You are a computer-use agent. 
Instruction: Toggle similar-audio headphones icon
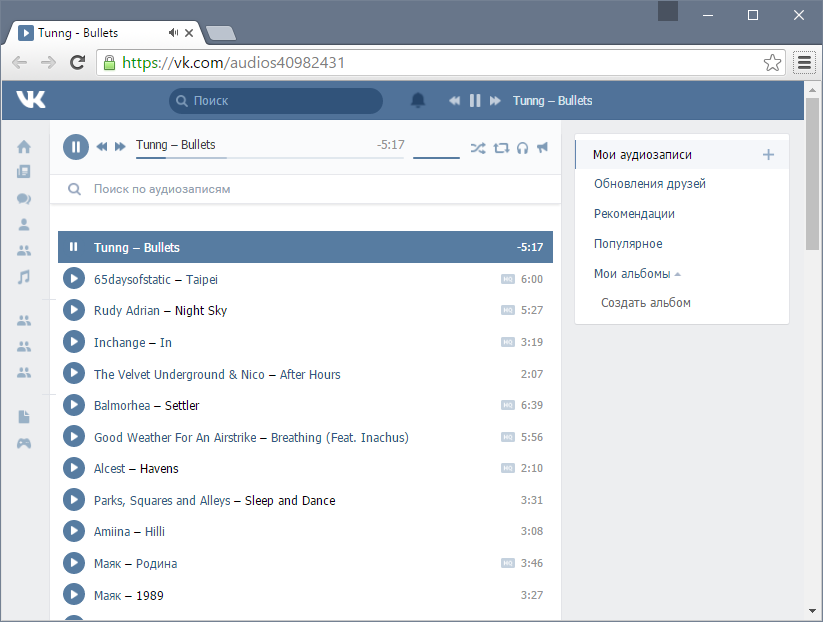tap(522, 148)
